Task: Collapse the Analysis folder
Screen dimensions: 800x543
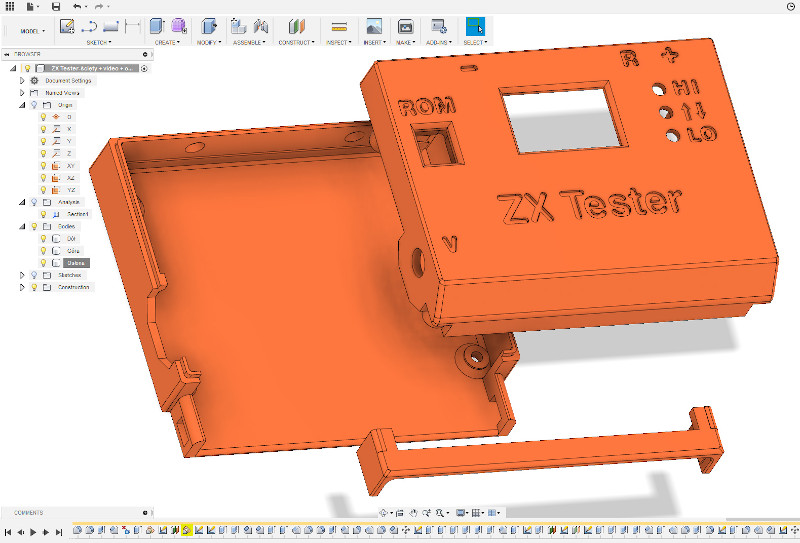Action: [x=22, y=202]
